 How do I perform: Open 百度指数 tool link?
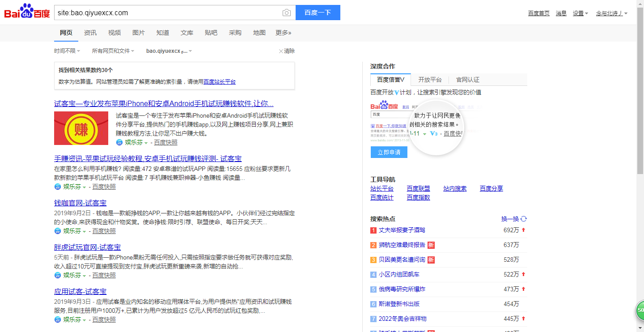click(419, 197)
